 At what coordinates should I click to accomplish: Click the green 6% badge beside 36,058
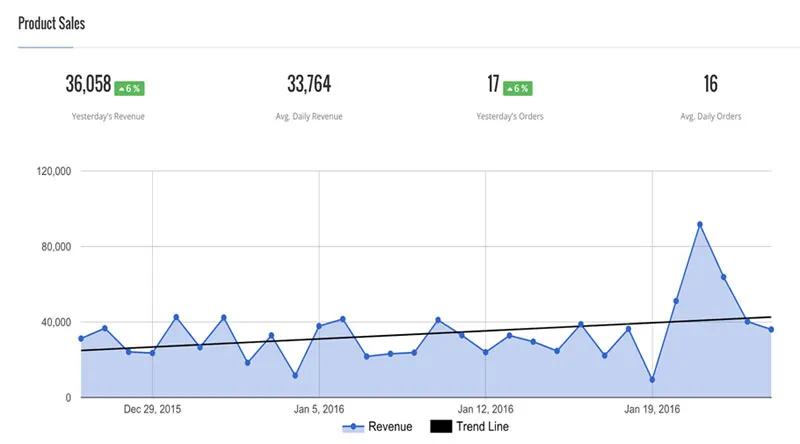130,88
